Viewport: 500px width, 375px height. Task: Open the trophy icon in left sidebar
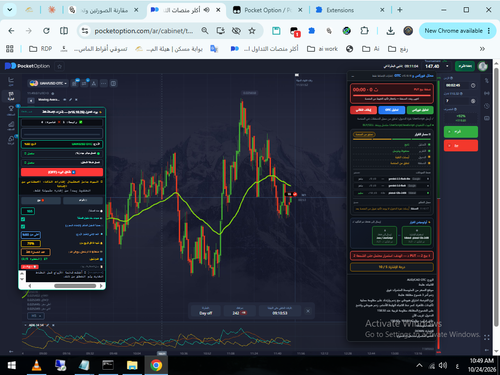11,109
